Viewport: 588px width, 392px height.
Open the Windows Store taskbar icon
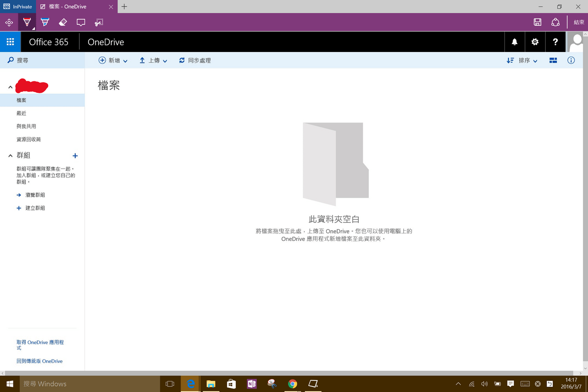(x=231, y=384)
